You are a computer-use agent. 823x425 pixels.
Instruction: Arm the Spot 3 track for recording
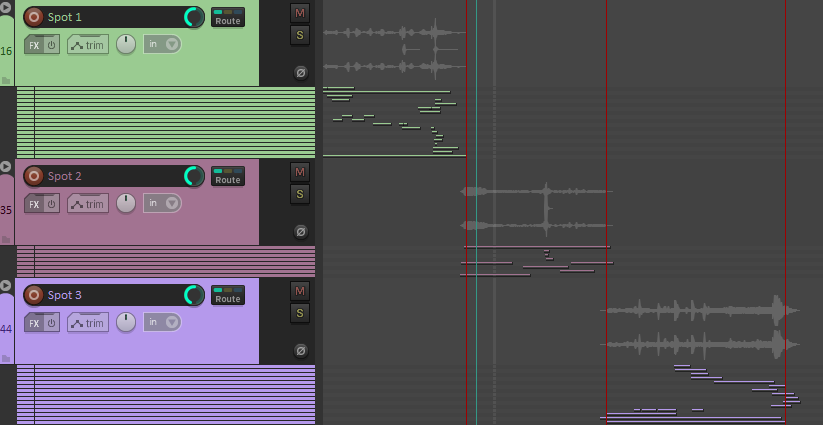click(x=34, y=295)
